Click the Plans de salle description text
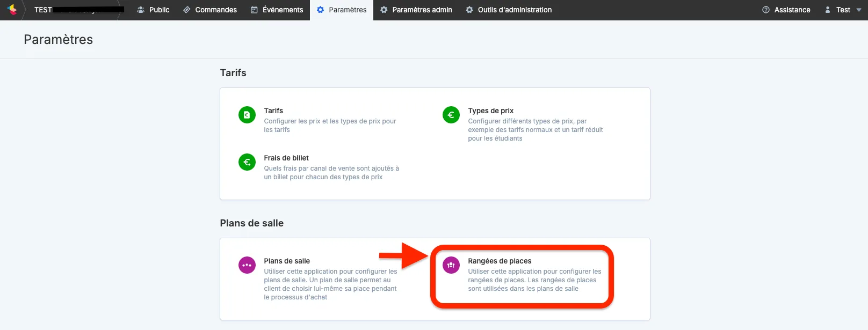Screen dimensions: 868x330 click(x=330, y=284)
